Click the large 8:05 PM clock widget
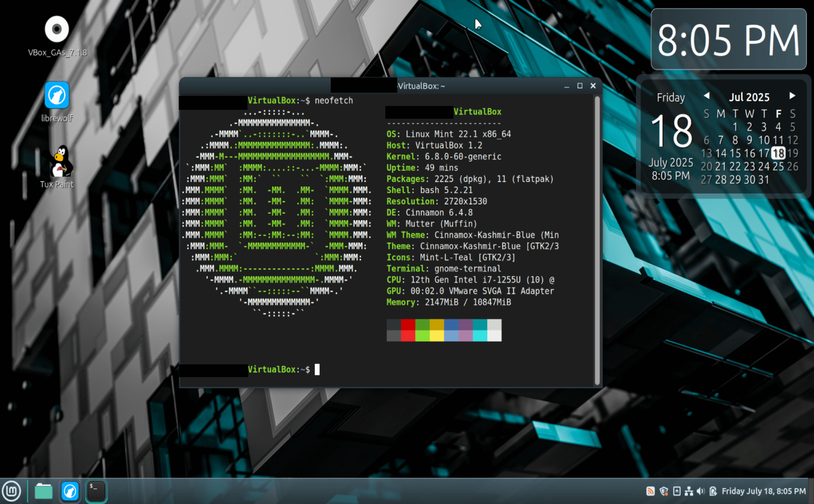This screenshot has height=504, width=814. tap(729, 40)
